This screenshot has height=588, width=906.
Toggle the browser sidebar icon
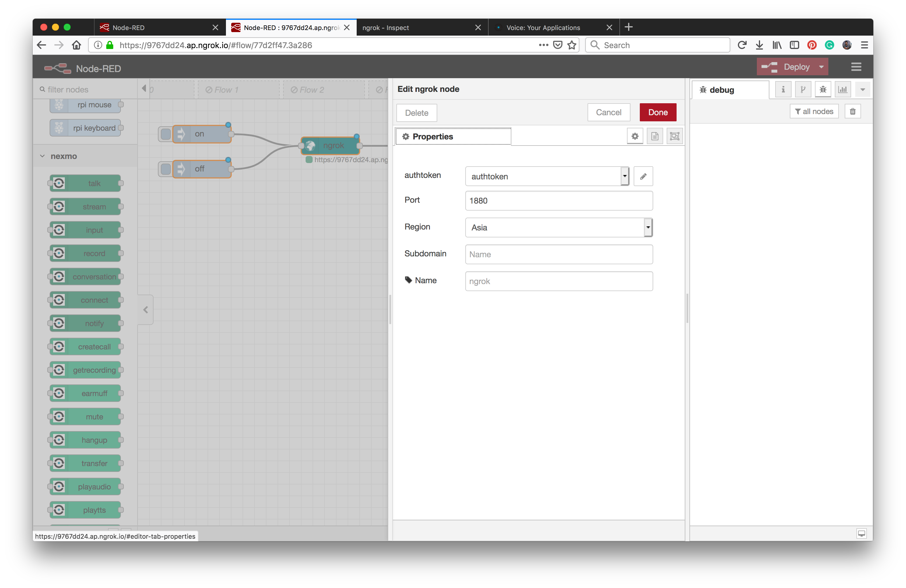coord(794,45)
